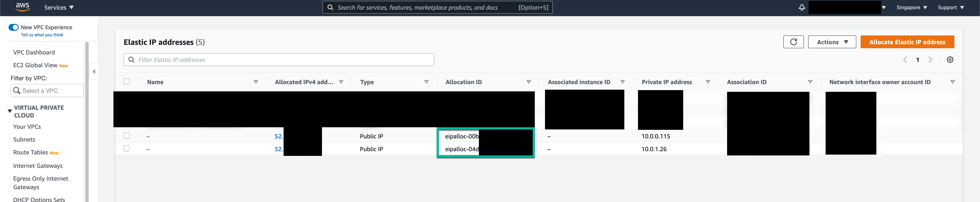Open the Singapore region selector
Viewport: 980px width, 202px height.
[x=912, y=8]
